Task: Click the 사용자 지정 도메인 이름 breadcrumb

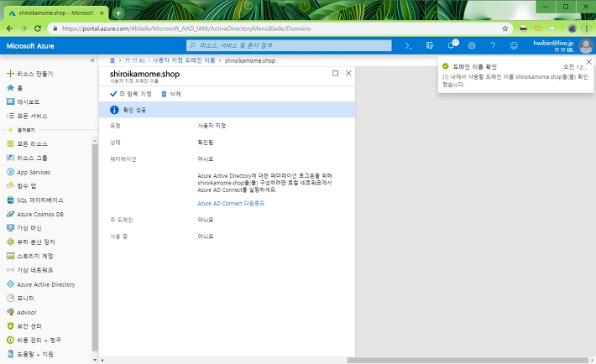Action: 170,60
